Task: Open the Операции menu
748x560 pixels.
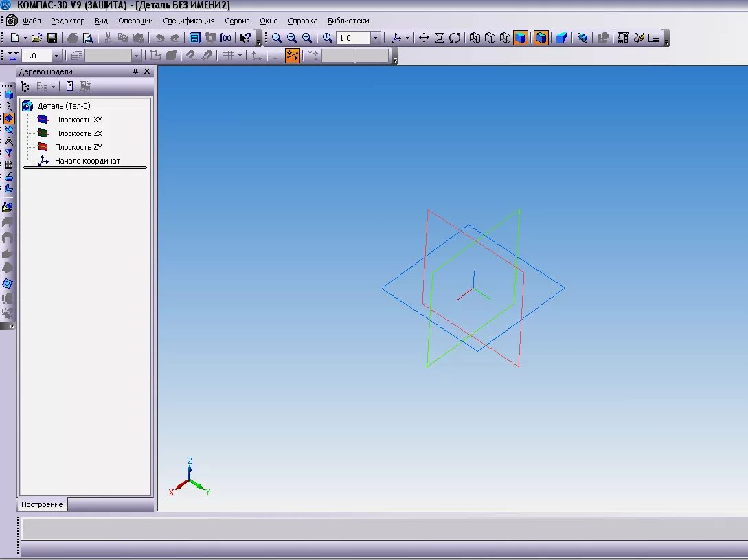Action: [x=135, y=21]
